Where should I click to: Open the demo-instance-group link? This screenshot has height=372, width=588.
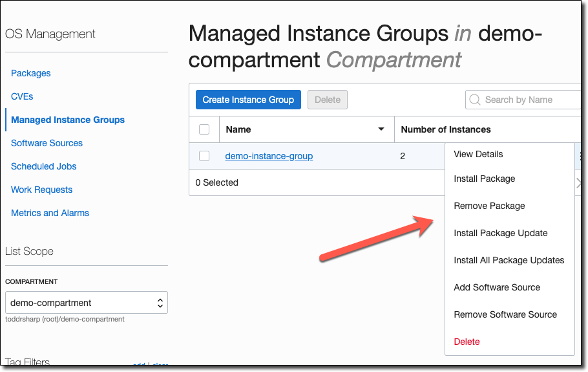point(269,156)
